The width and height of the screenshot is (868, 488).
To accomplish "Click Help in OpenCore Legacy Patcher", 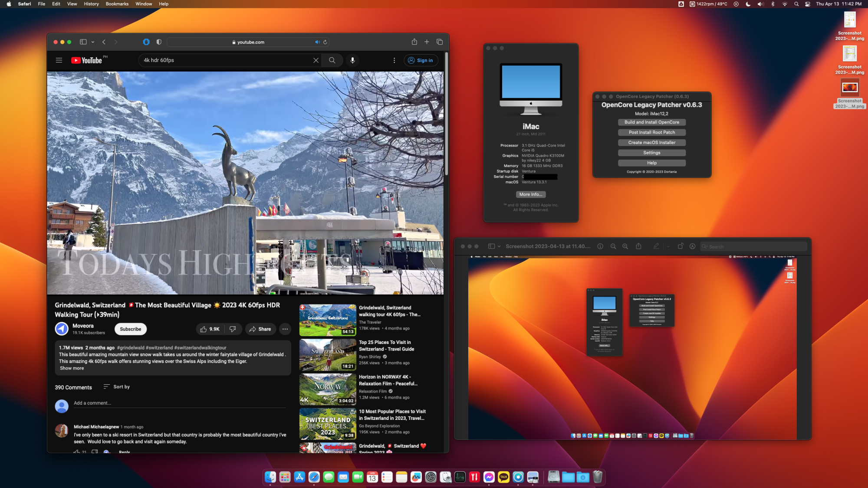I will [x=652, y=163].
